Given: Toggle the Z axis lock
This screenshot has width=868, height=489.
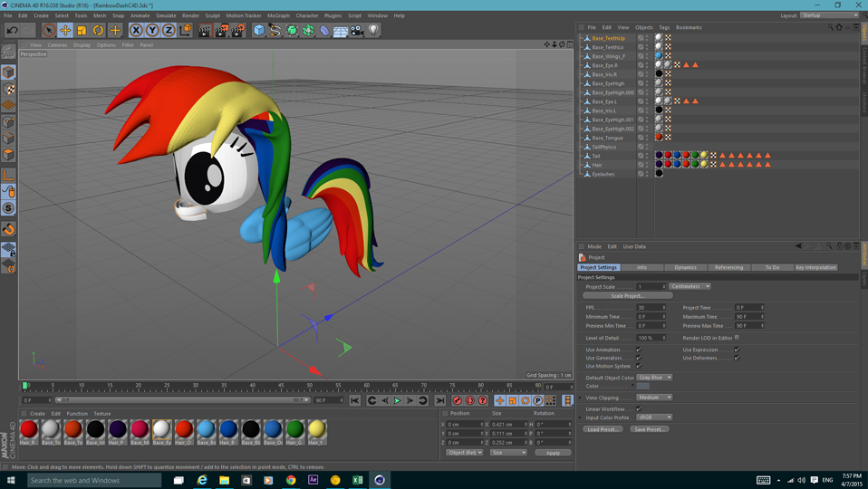Looking at the screenshot, I should (169, 31).
